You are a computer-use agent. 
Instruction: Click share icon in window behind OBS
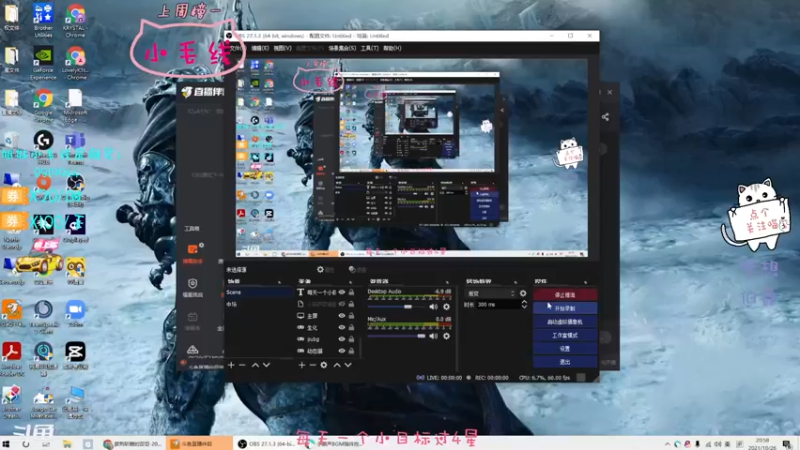(605, 117)
